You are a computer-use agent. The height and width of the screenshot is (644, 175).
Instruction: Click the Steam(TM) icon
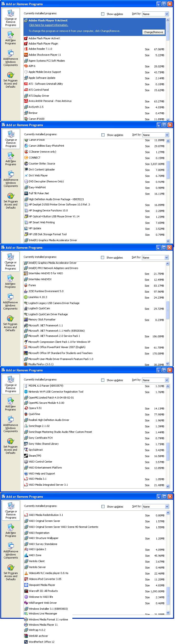coord(26,456)
